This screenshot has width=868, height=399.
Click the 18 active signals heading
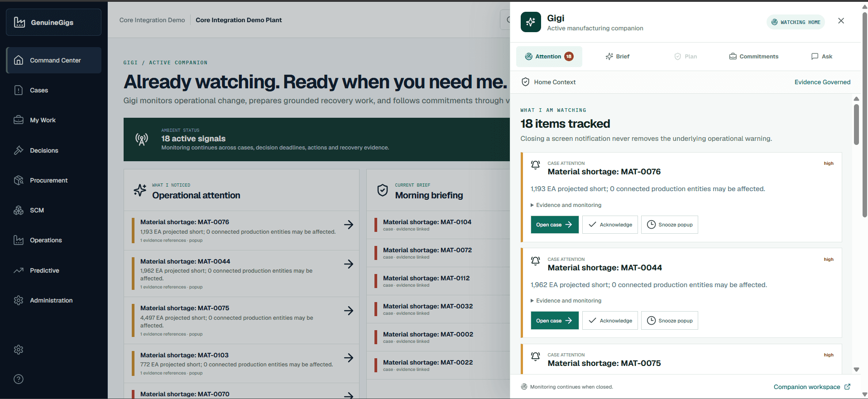(x=193, y=139)
